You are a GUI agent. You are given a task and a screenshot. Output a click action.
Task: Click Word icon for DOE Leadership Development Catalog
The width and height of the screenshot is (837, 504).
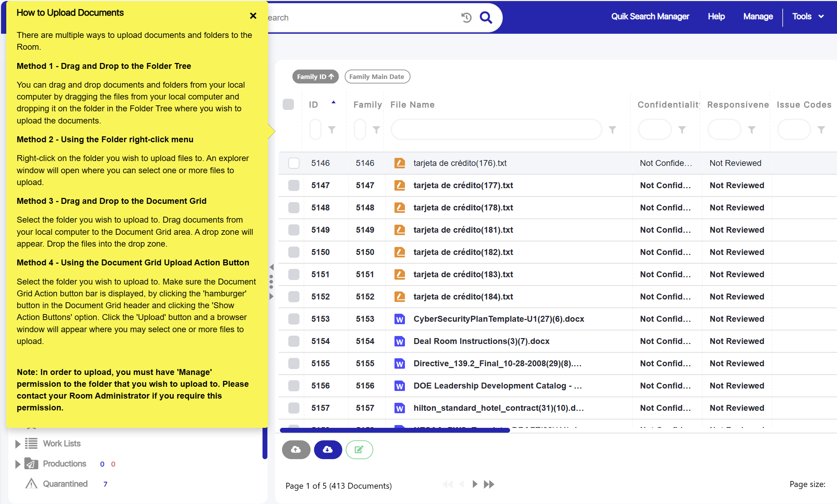(x=399, y=385)
